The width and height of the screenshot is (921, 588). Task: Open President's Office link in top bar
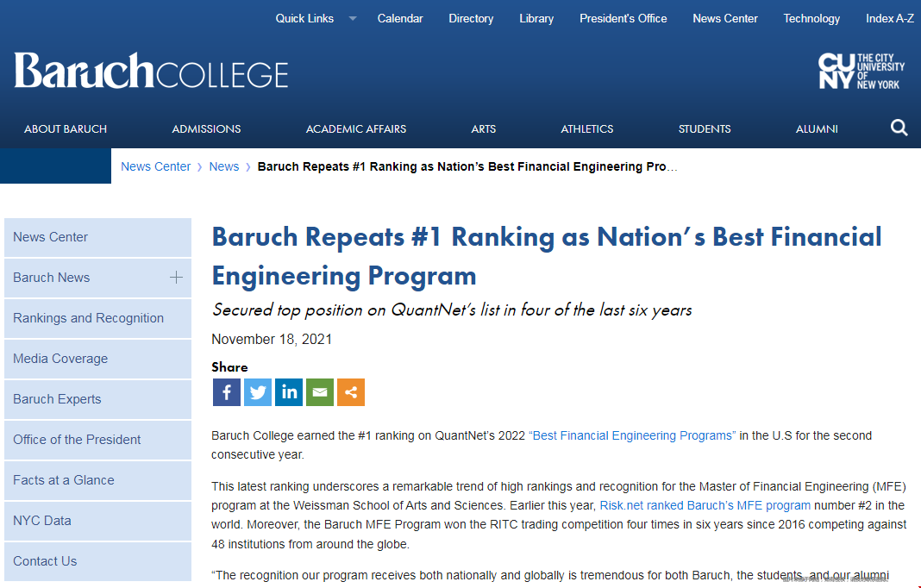coord(623,19)
